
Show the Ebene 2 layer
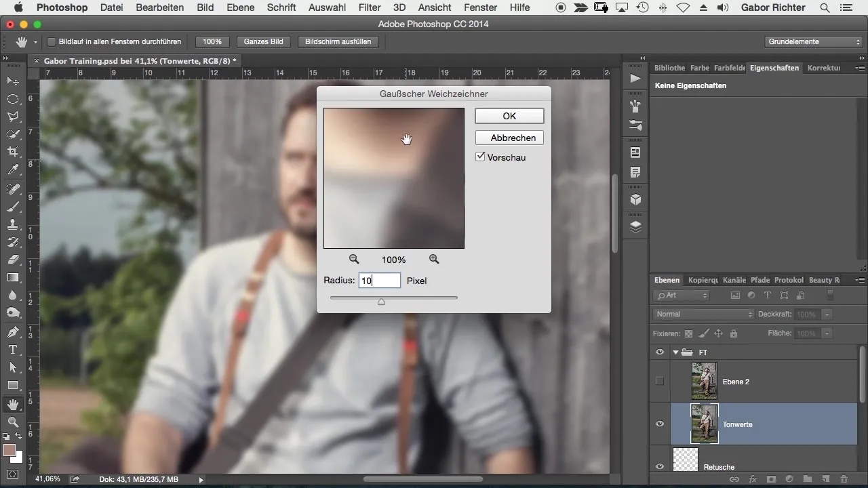(x=660, y=382)
